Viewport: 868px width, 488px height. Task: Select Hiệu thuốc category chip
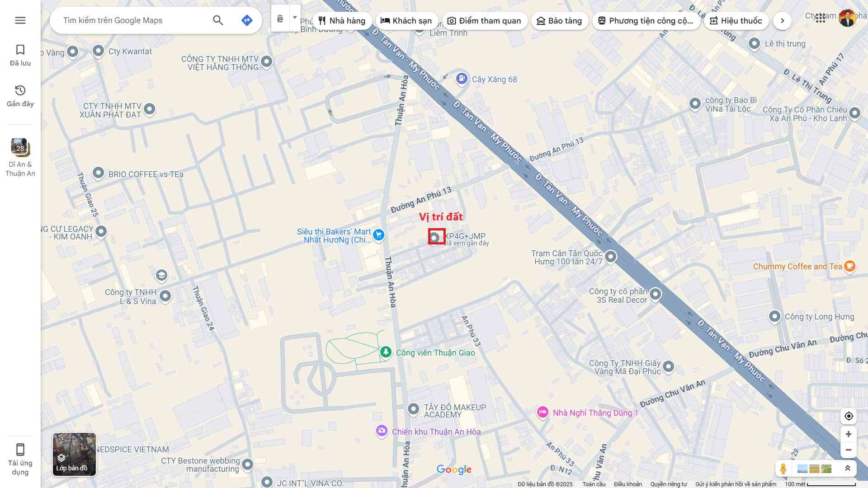(x=736, y=21)
